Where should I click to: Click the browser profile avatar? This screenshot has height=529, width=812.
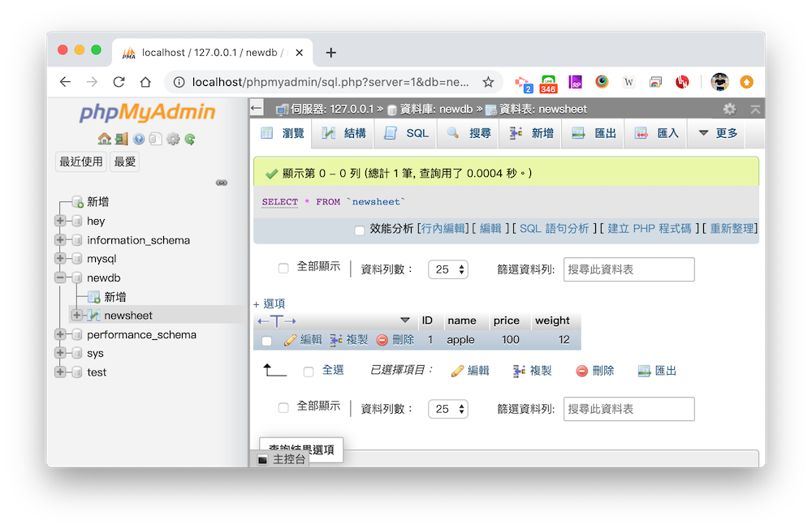pos(719,82)
